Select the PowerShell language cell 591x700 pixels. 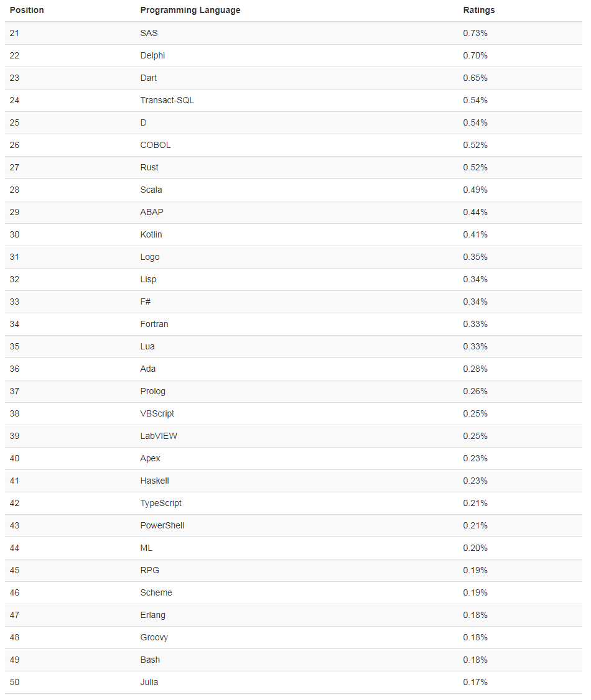point(162,525)
